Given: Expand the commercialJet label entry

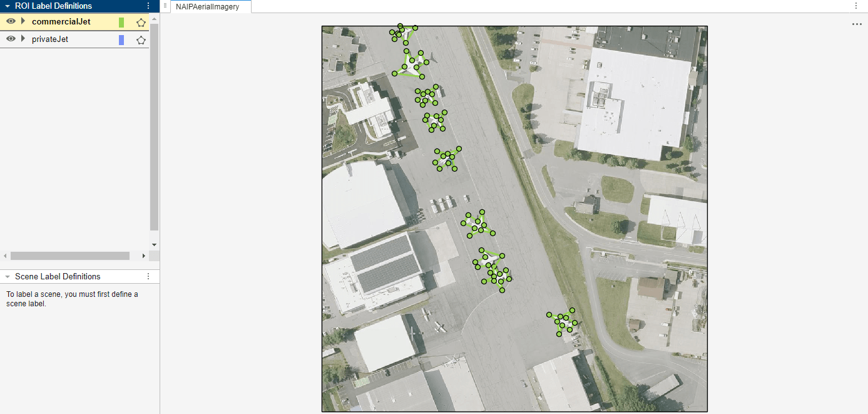Looking at the screenshot, I should 23,21.
